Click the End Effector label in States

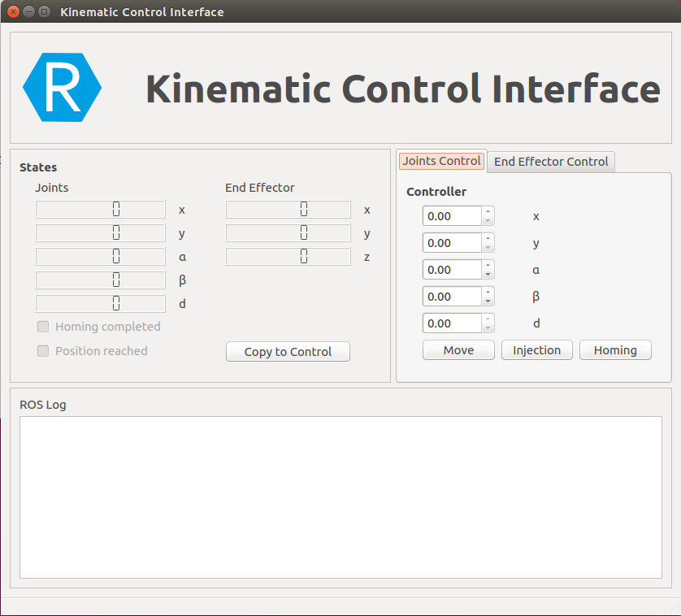click(260, 188)
